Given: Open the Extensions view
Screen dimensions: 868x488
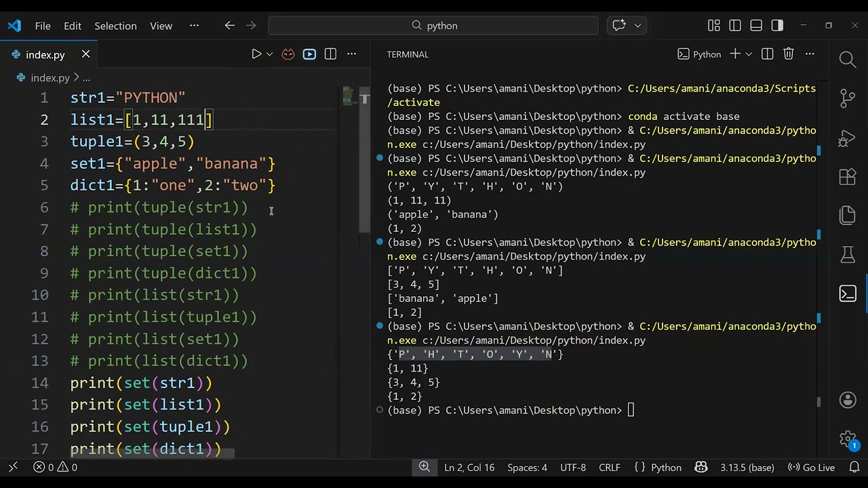Looking at the screenshot, I should click(848, 176).
